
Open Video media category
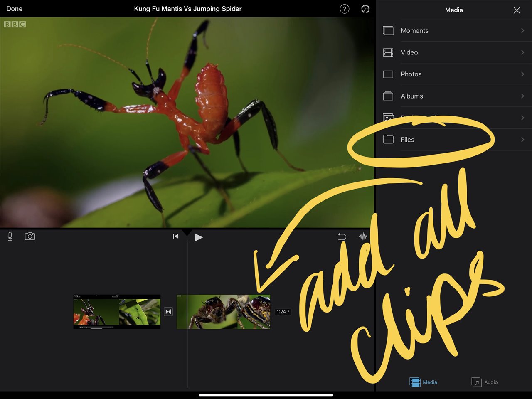pos(454,52)
